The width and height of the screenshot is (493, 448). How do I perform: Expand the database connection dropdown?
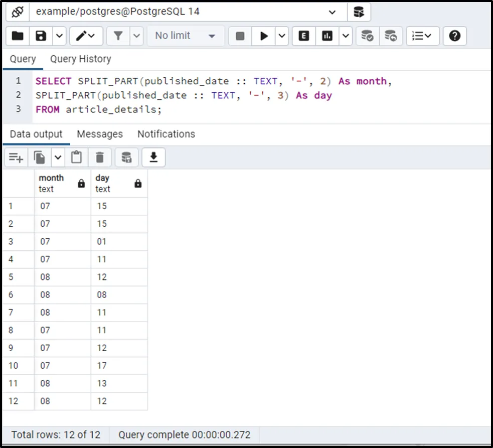(332, 12)
